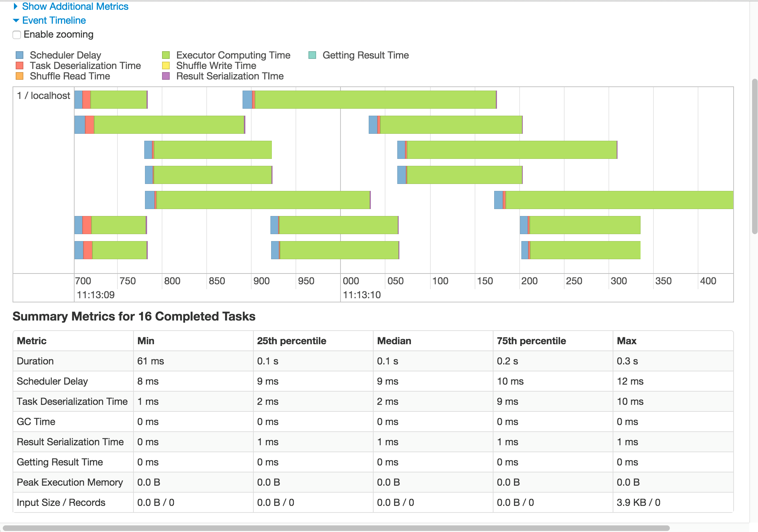Screen dimensions: 758x532
Task: Click Result Serialization Time purple swatch
Action: coord(166,76)
